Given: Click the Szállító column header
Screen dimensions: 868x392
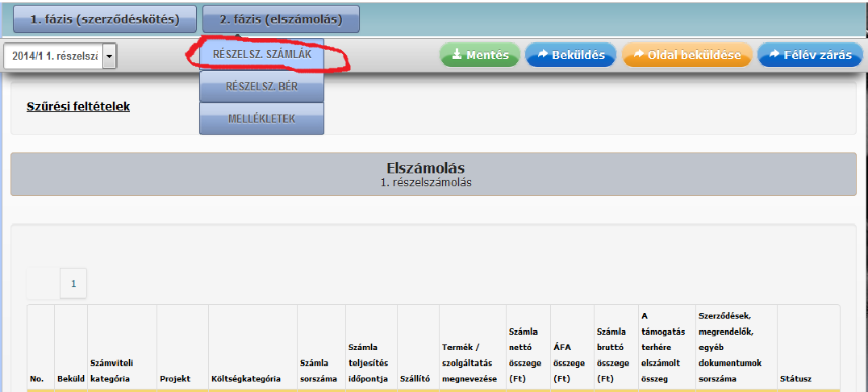Looking at the screenshot, I should coord(418,348).
